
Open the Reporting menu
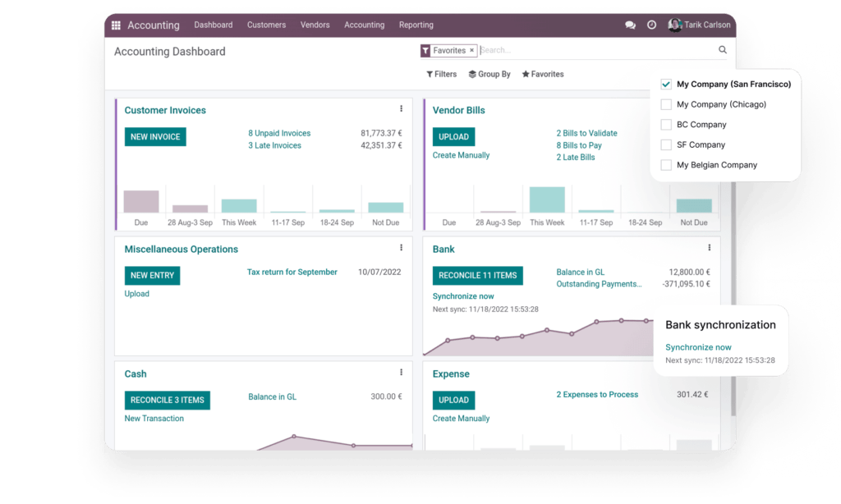click(x=416, y=25)
